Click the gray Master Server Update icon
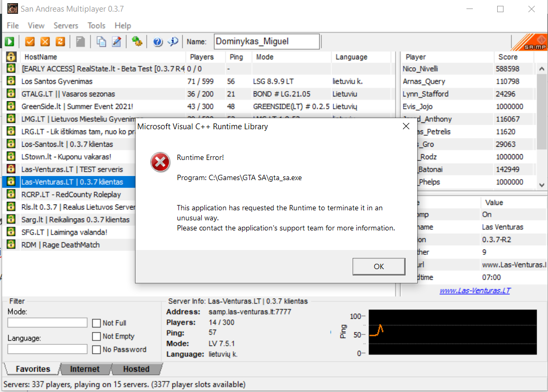The width and height of the screenshot is (548, 392). [80, 42]
